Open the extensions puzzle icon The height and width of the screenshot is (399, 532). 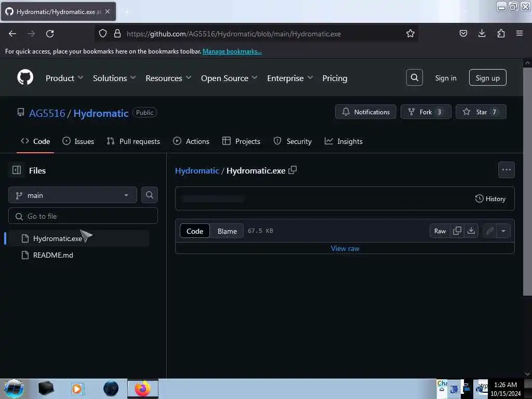[x=501, y=33]
